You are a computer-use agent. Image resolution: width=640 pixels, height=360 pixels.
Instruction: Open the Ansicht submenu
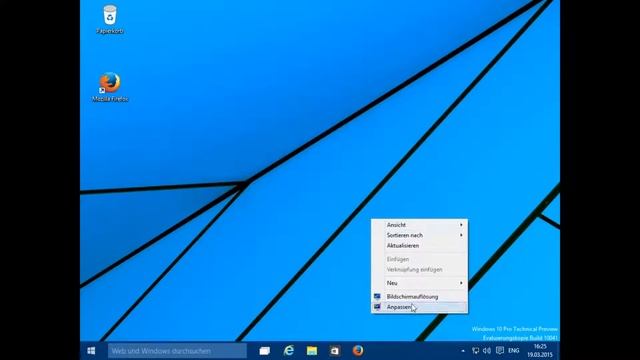tap(420, 225)
